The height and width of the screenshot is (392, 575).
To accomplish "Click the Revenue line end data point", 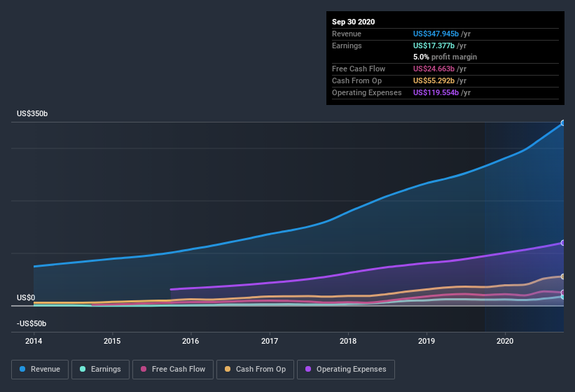I will (563, 123).
